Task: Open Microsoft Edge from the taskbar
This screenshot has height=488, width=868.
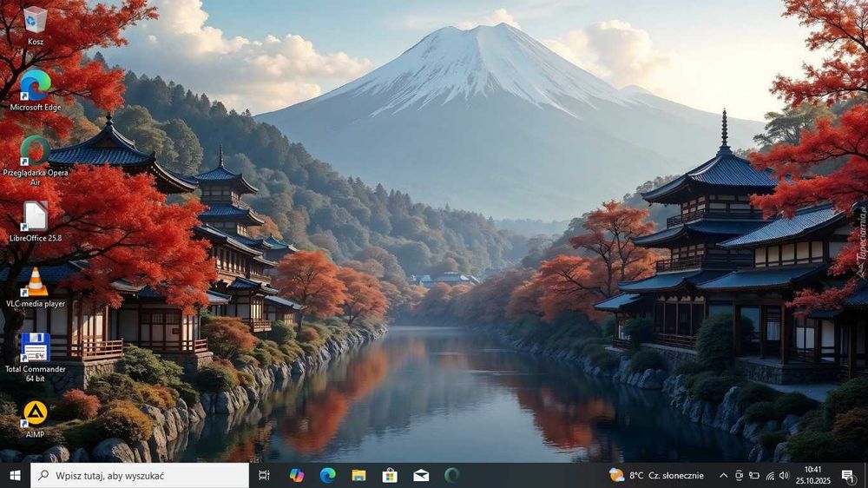Action: 328,475
